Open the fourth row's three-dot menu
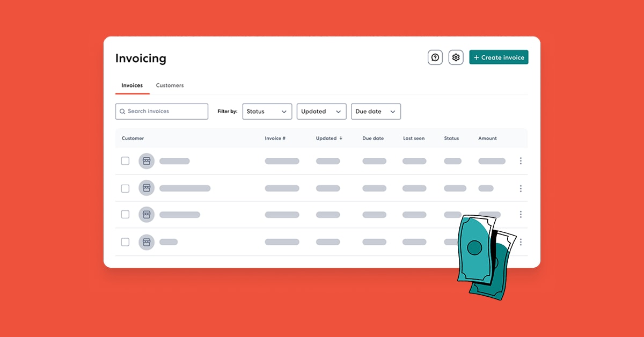 pos(521,242)
